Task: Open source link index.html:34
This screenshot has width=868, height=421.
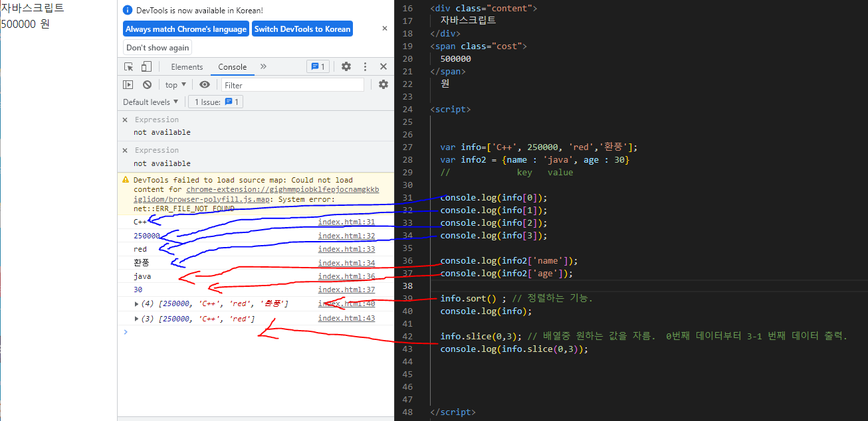Action: [346, 263]
